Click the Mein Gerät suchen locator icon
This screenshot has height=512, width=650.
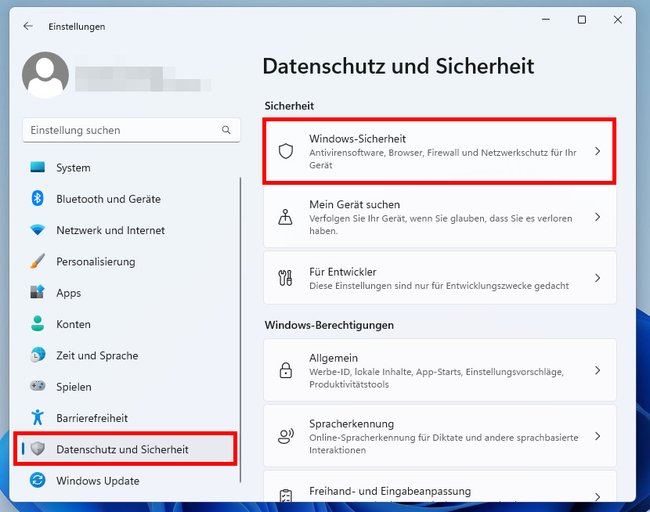(285, 217)
